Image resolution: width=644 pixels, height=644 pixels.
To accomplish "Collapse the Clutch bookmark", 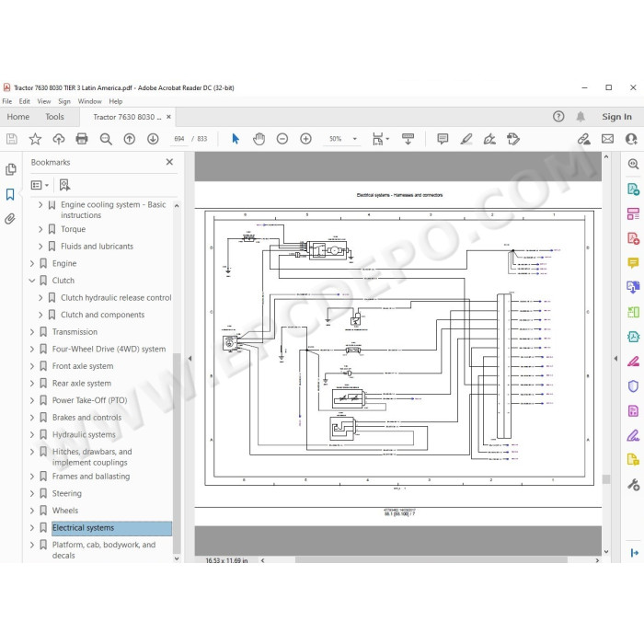I will click(x=32, y=281).
